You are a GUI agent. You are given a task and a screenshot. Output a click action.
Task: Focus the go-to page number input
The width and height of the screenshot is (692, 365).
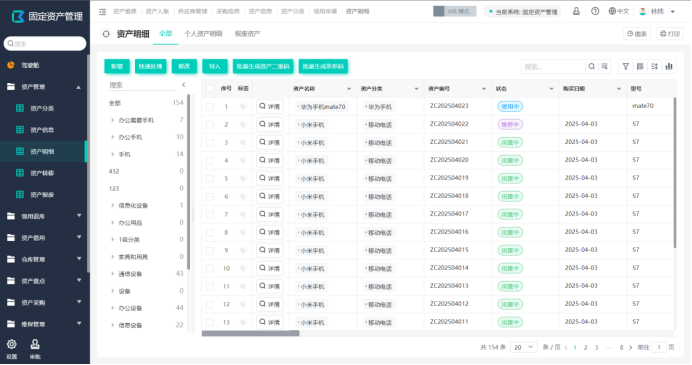659,347
